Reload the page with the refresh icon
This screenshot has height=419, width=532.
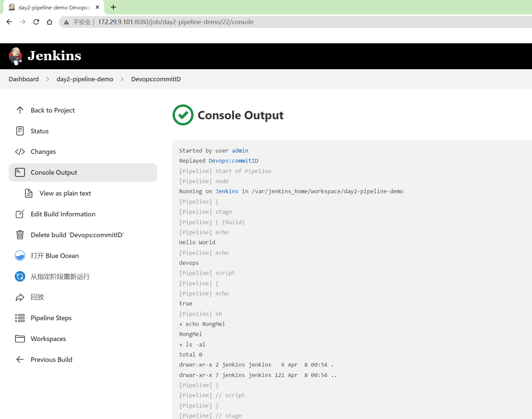pos(36,22)
